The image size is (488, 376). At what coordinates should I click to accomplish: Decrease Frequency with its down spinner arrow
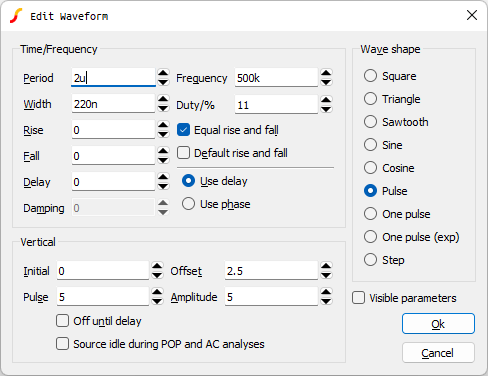(x=326, y=82)
